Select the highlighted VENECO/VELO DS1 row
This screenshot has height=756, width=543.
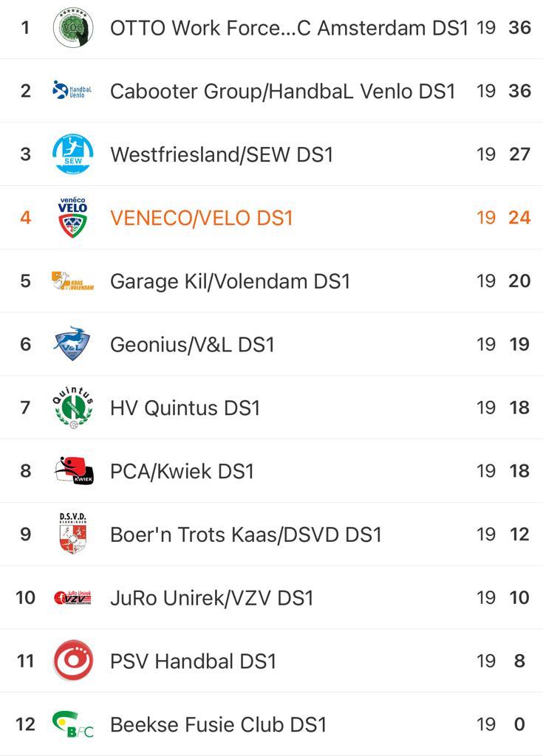pyautogui.click(x=271, y=218)
